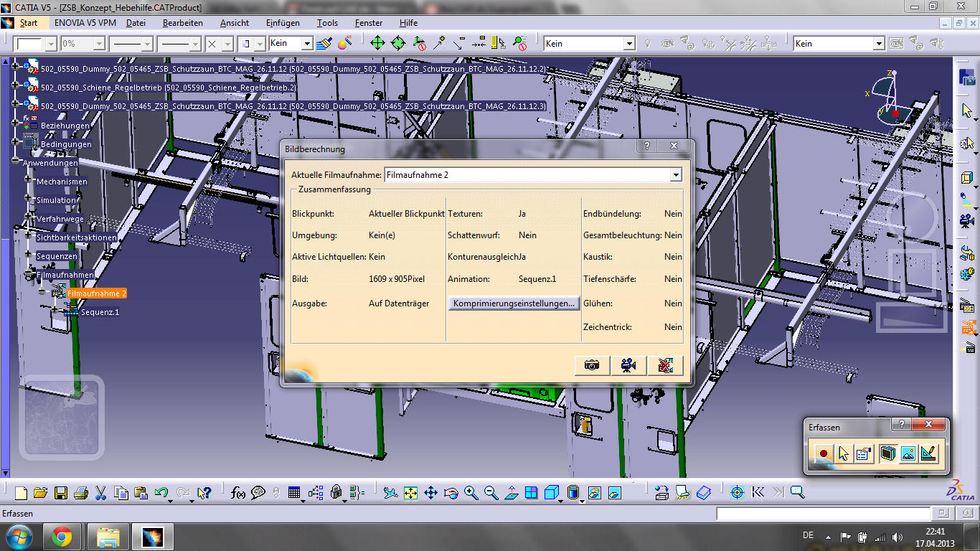Open the Tools menu
Screen dimensions: 980x551
tap(328, 23)
